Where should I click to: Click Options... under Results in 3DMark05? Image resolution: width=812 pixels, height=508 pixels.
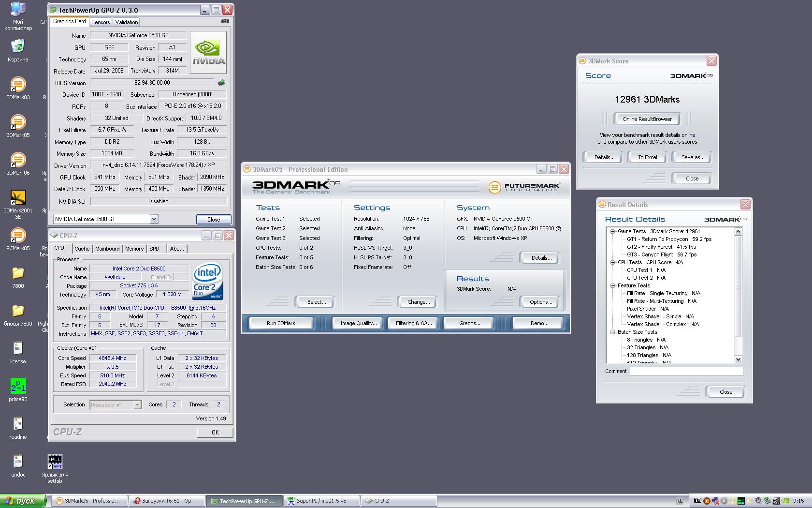pyautogui.click(x=541, y=302)
